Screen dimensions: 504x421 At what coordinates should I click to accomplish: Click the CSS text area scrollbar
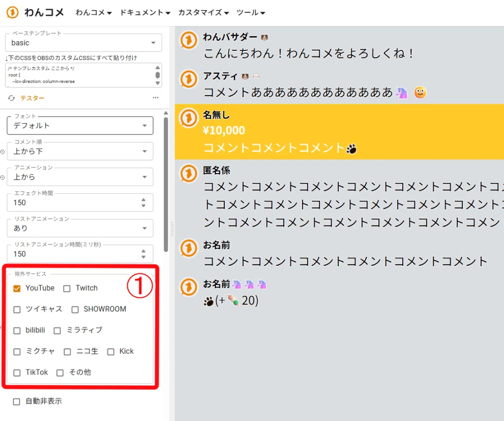(x=158, y=75)
